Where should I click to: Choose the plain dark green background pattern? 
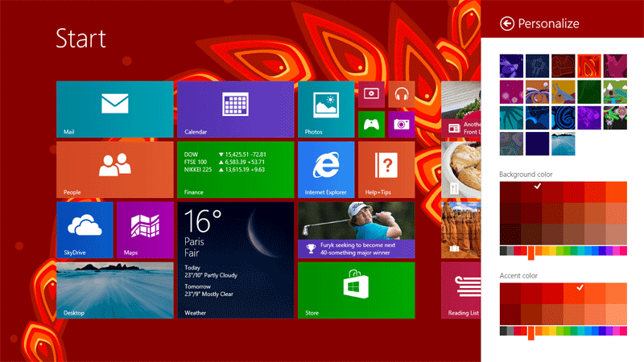[x=589, y=92]
